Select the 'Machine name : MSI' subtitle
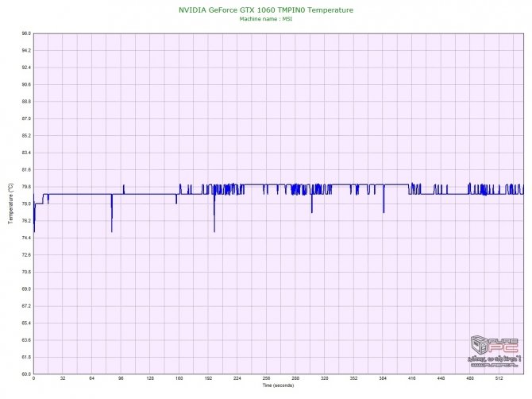Image resolution: width=532 pixels, height=399 pixels. click(x=266, y=19)
